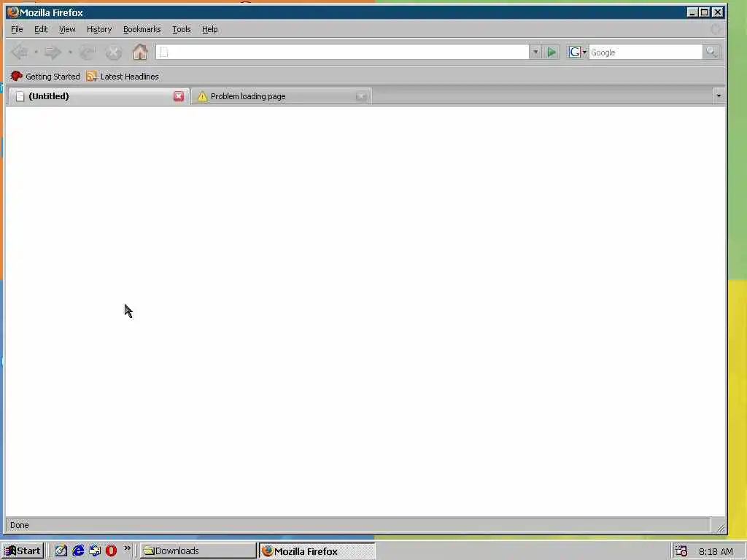Click the Windows Start button
Viewport: 747px width, 560px height.
pyautogui.click(x=23, y=551)
